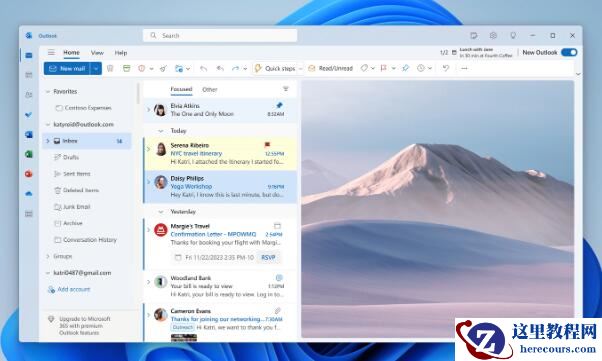Viewport: 602px width, 361px height.
Task: Open More apps at rail bottom
Action: click(x=29, y=214)
